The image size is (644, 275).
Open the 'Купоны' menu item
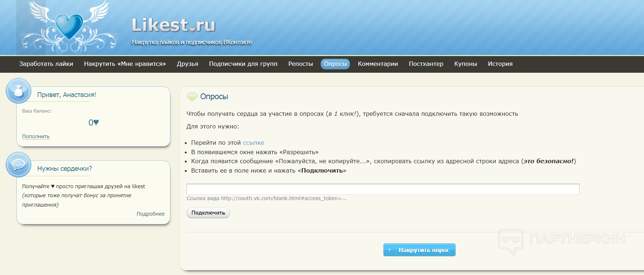466,64
